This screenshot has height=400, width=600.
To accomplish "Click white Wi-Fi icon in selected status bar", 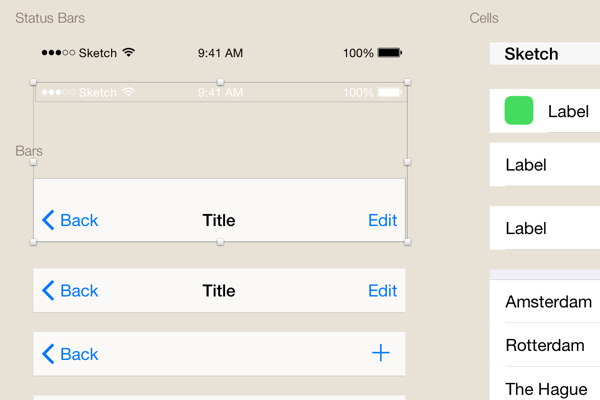I will 129,92.
